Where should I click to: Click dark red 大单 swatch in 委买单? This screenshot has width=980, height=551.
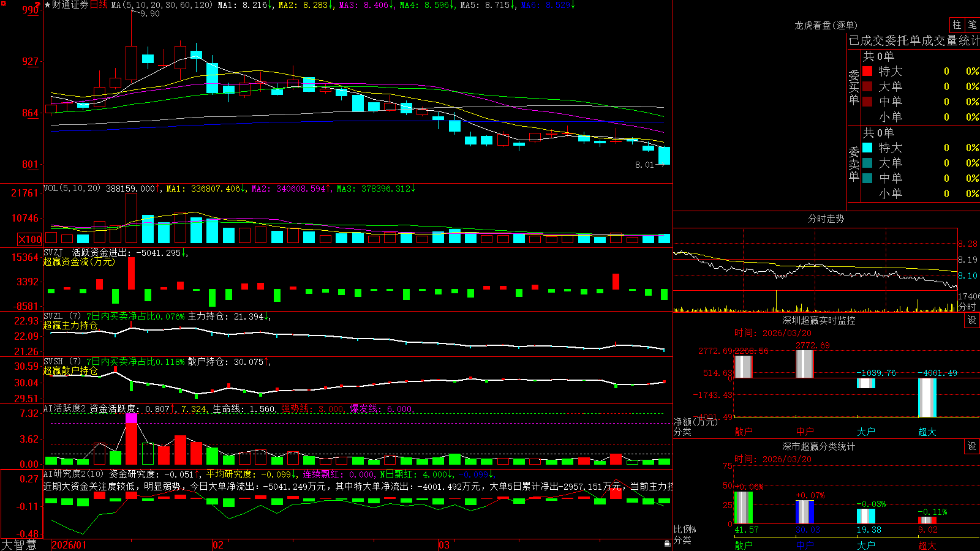867,86
